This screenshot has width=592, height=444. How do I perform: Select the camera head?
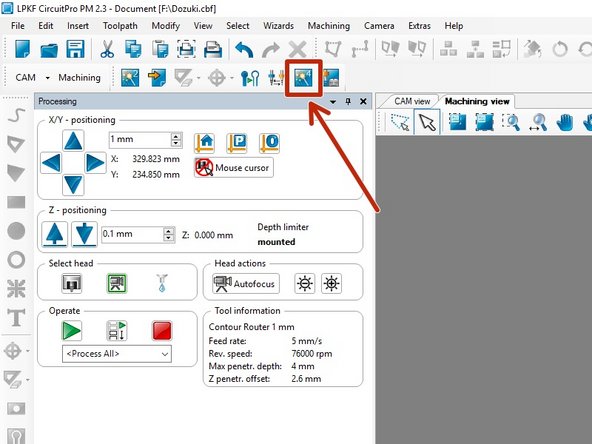[x=117, y=283]
